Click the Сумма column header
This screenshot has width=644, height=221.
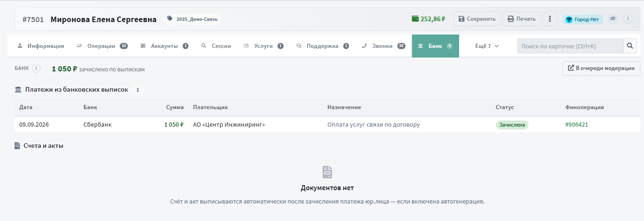175,107
